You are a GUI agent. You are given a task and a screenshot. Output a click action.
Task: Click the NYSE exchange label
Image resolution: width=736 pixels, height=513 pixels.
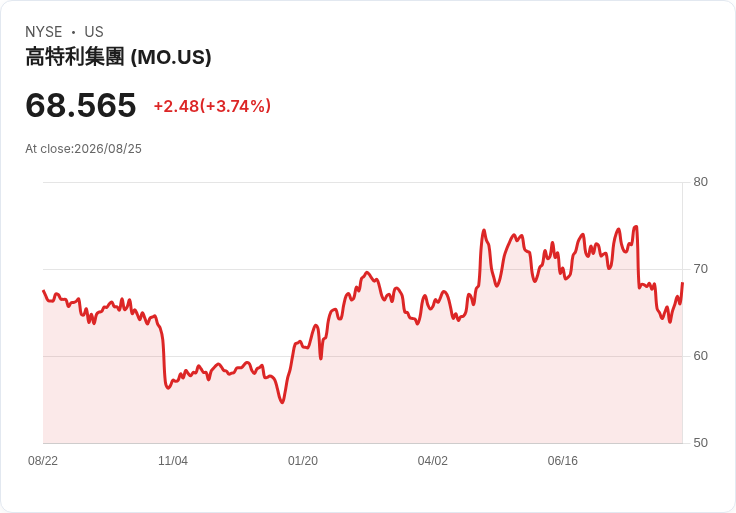(44, 32)
